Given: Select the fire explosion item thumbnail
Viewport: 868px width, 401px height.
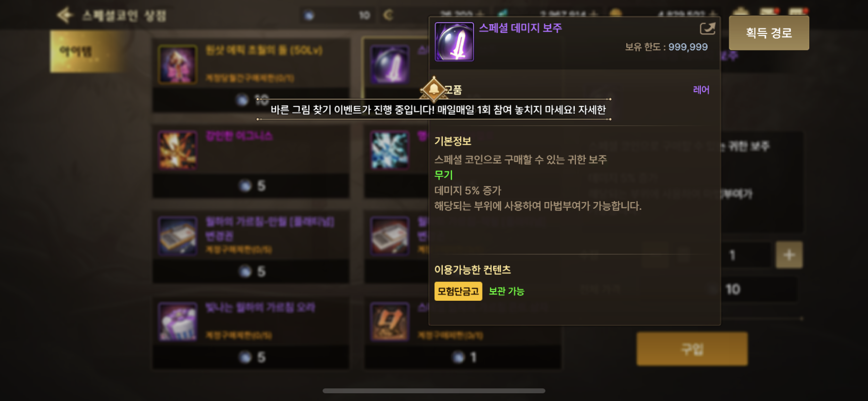Looking at the screenshot, I should tap(178, 150).
